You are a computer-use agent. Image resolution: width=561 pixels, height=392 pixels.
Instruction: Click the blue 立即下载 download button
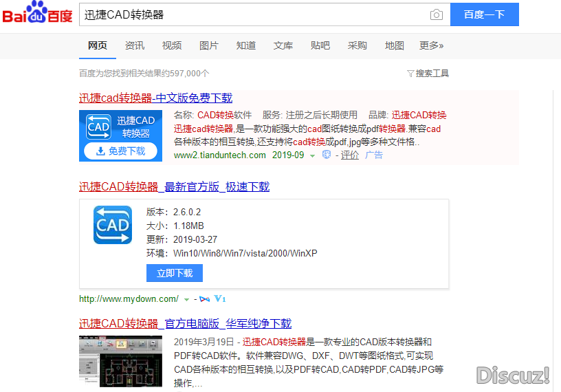click(x=175, y=273)
